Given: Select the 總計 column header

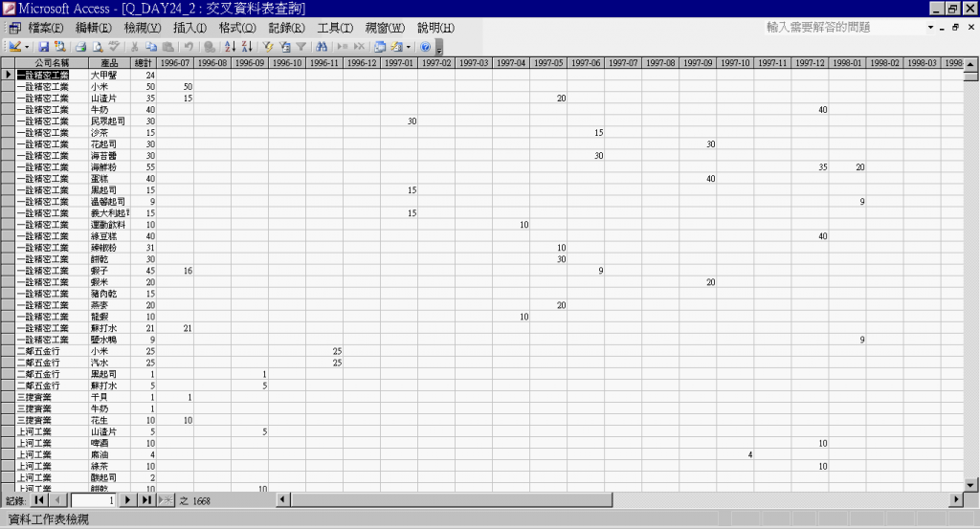Looking at the screenshot, I should [x=144, y=63].
